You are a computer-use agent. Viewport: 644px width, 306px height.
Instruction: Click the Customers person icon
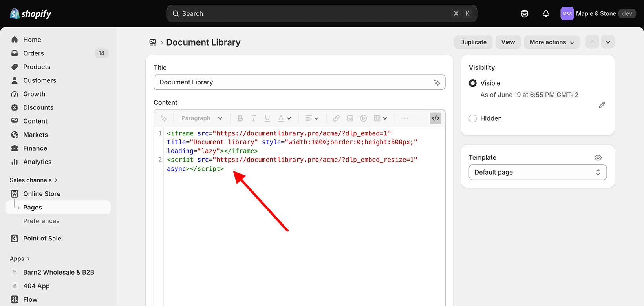point(15,80)
